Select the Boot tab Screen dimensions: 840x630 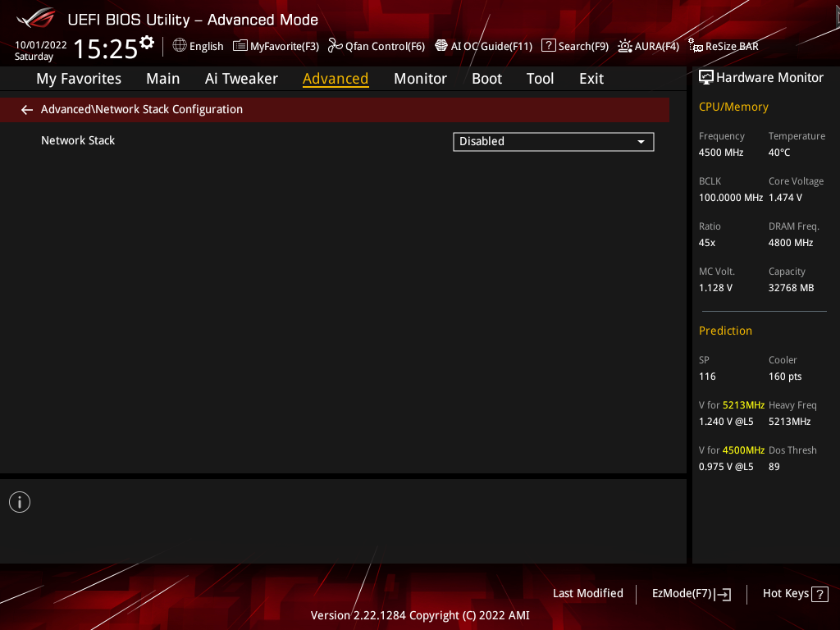486,79
